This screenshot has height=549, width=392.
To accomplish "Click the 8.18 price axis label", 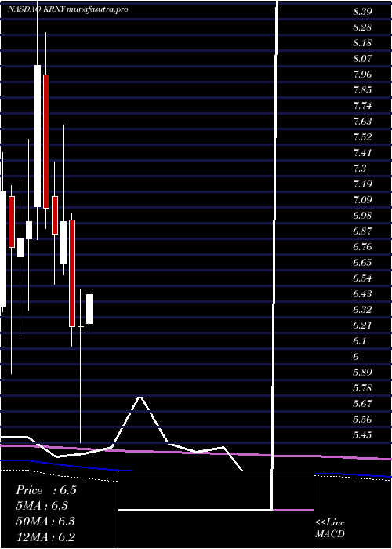I will point(362,43).
